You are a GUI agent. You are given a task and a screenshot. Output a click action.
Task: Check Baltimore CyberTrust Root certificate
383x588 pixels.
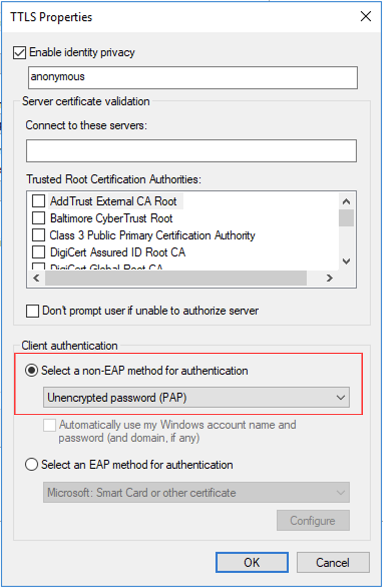click(39, 219)
